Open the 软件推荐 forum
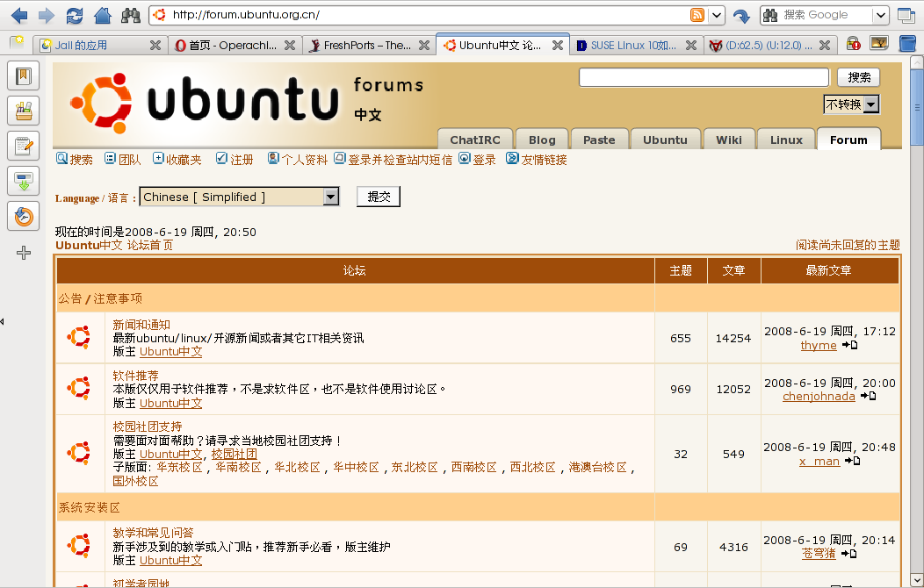 tap(135, 376)
